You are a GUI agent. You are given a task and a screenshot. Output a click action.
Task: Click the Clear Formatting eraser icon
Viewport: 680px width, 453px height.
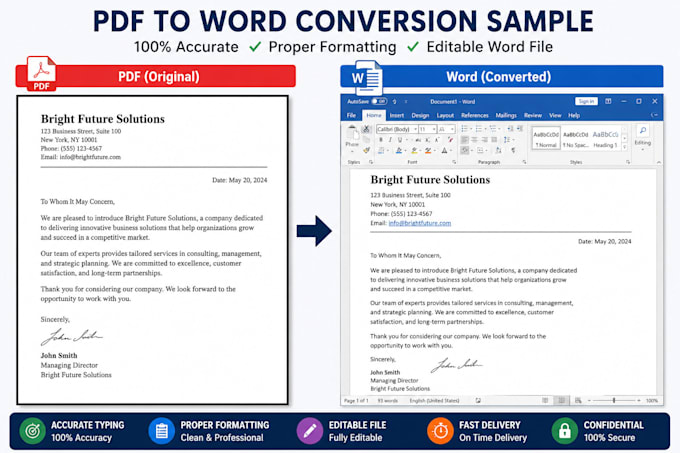(x=451, y=140)
